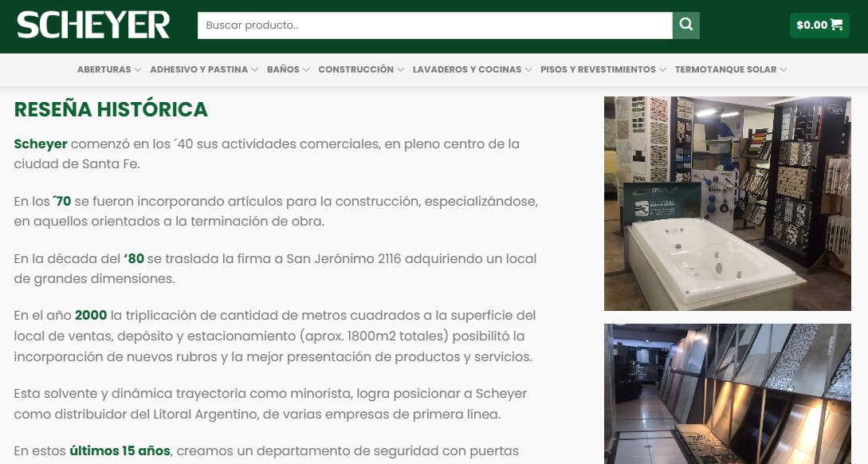Go to the Construcción menu label

point(355,70)
